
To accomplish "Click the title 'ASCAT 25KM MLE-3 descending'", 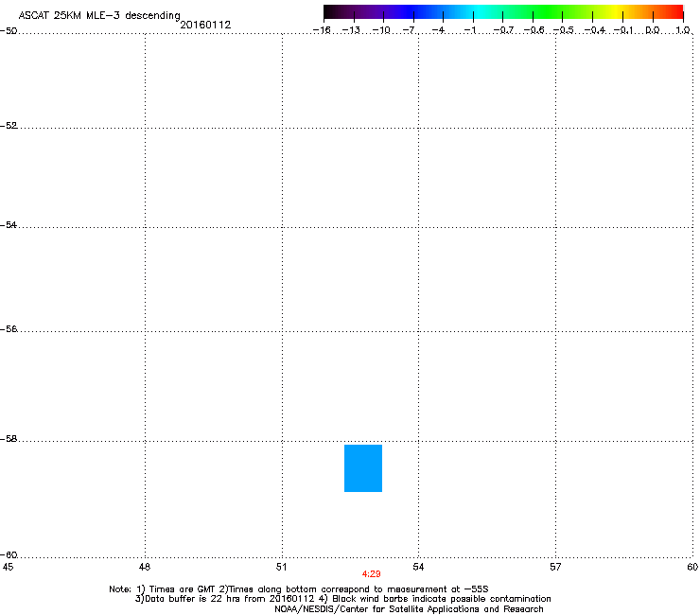I will click(99, 15).
